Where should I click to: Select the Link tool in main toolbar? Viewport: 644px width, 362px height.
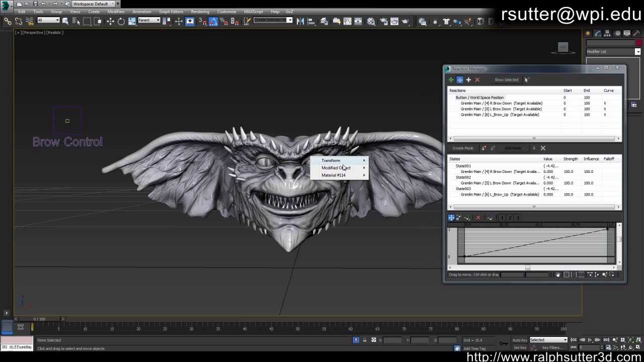(8, 21)
